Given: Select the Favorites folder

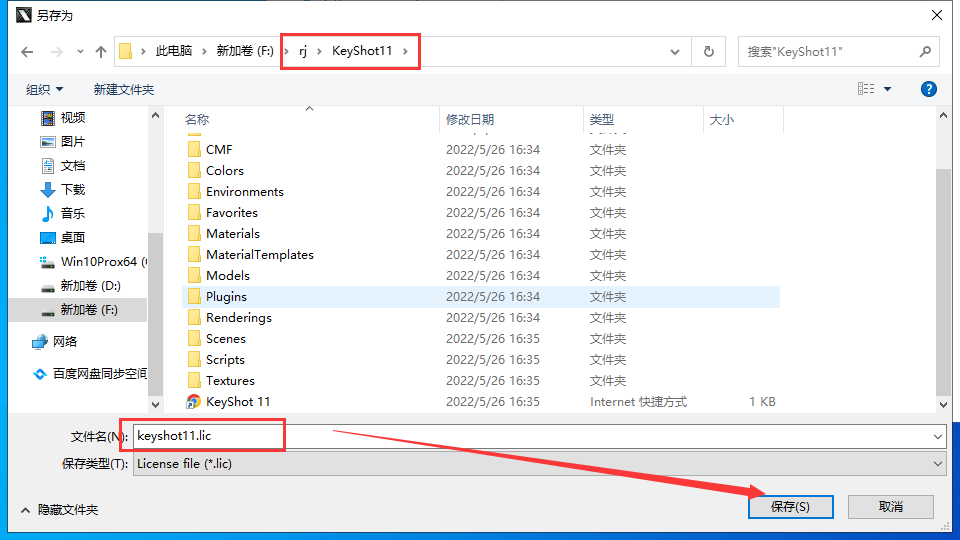Looking at the screenshot, I should point(231,212).
